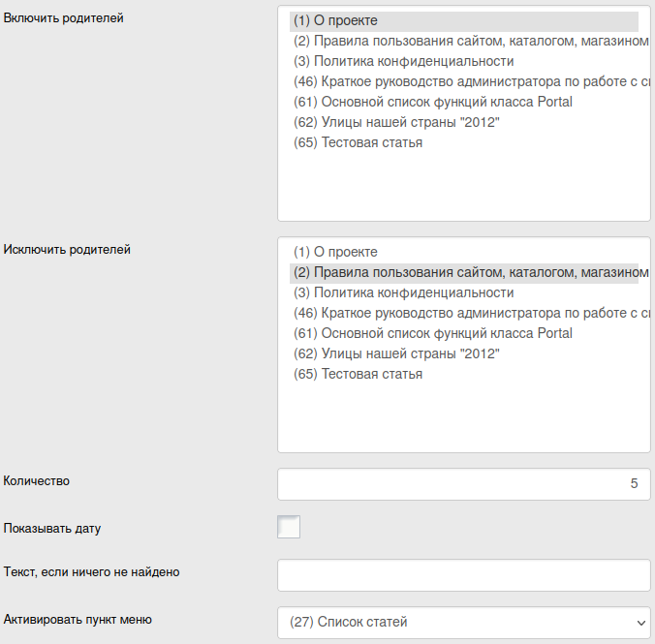Click the "Текст, если ничего не найдено" input
The height and width of the screenshot is (644, 655).
463,574
